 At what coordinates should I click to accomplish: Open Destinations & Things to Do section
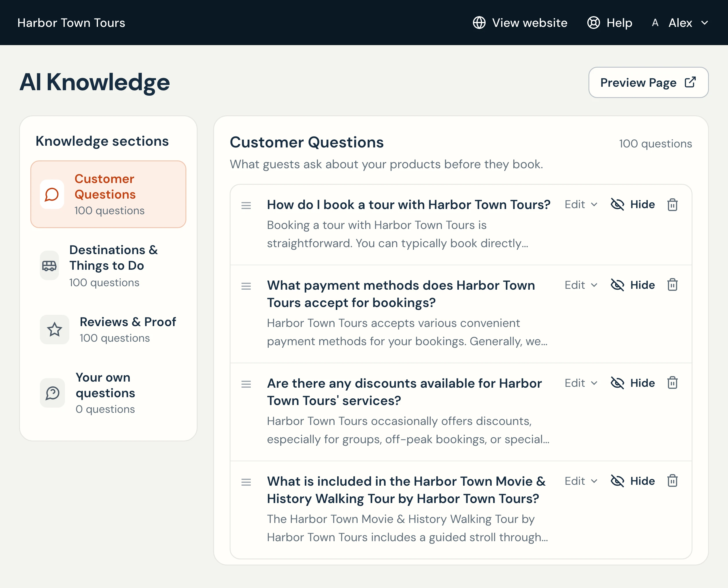108,266
